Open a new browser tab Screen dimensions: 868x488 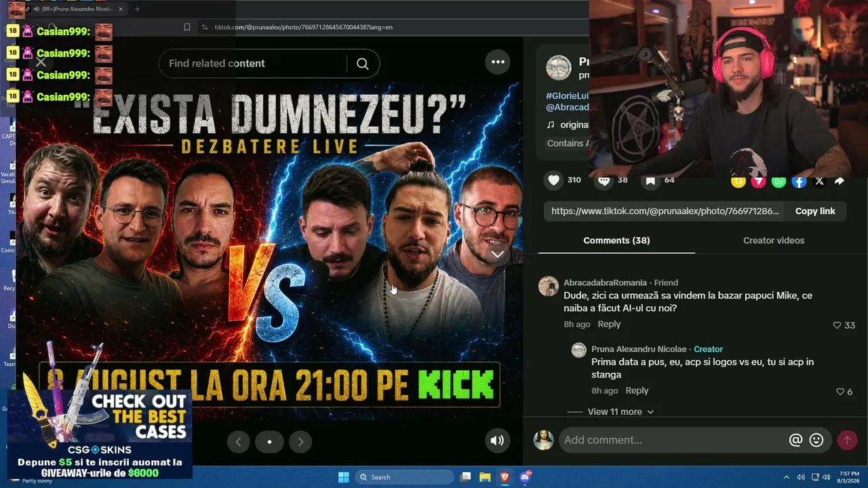[x=137, y=9]
